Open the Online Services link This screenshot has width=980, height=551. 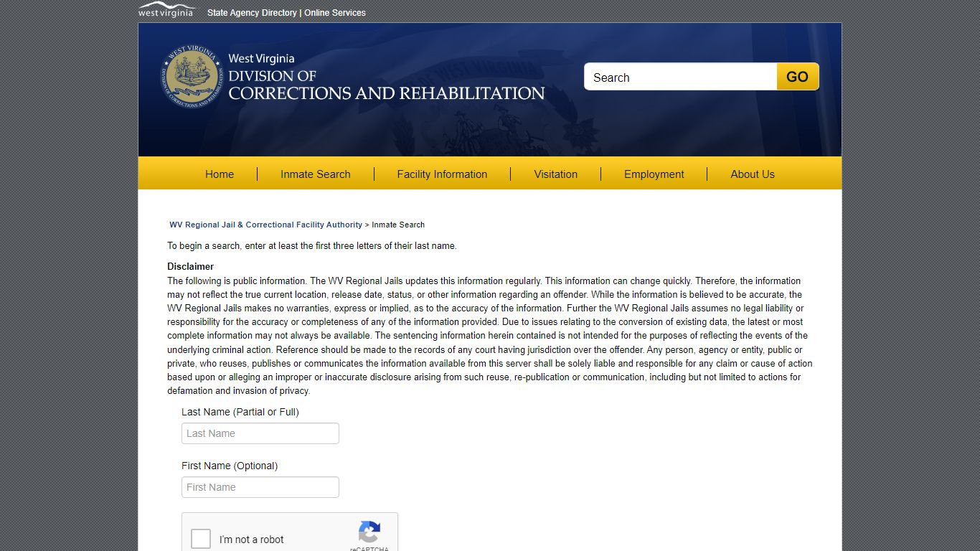click(x=335, y=13)
